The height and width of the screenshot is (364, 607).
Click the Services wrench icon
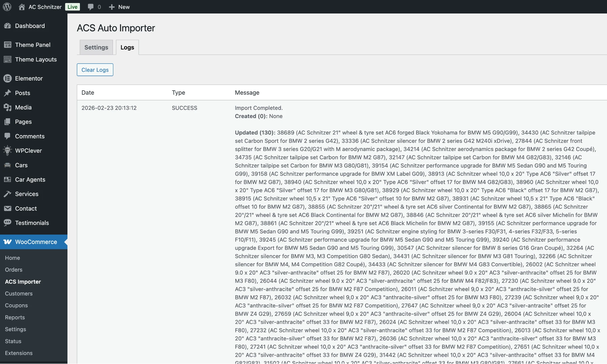coord(7,194)
